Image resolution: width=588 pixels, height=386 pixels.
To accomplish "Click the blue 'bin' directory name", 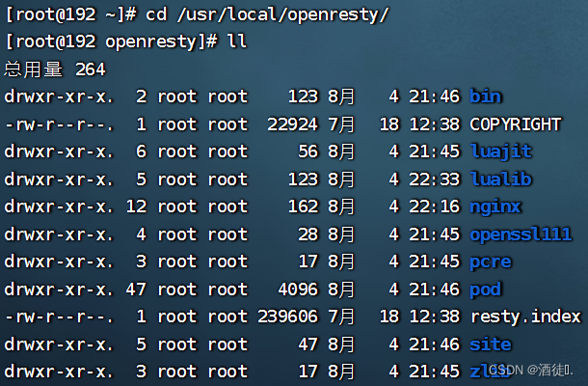I will (485, 96).
